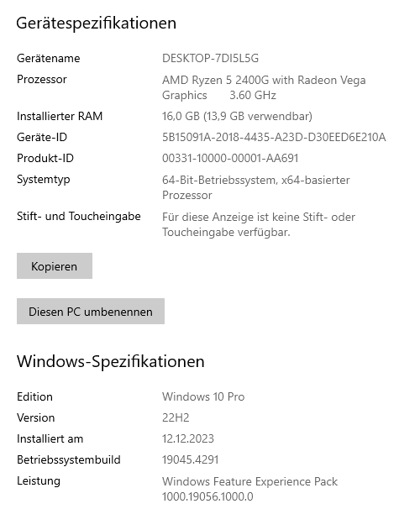The height and width of the screenshot is (509, 420).
Task: Click the Geräte-ID value starting with 5B15091A
Action: click(274, 137)
